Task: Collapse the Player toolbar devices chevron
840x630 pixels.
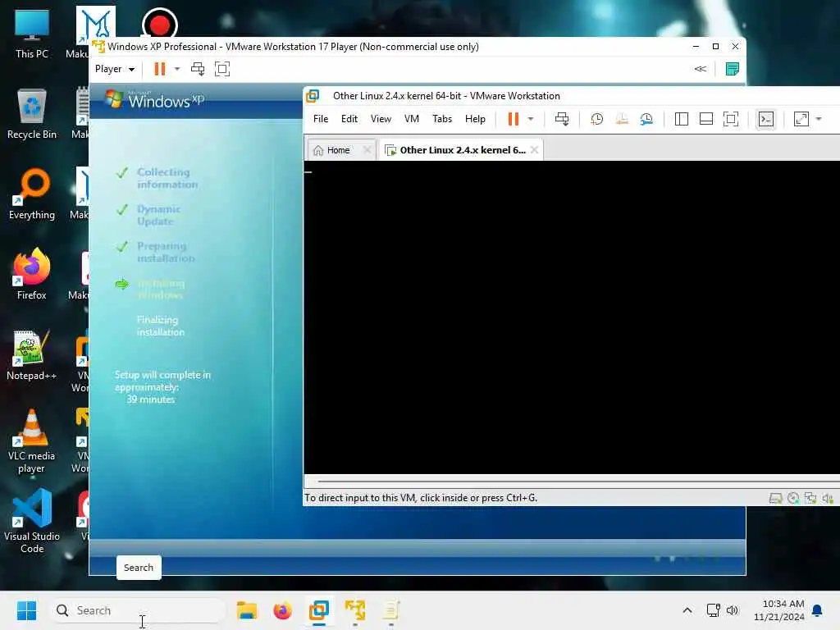Action: (x=701, y=69)
